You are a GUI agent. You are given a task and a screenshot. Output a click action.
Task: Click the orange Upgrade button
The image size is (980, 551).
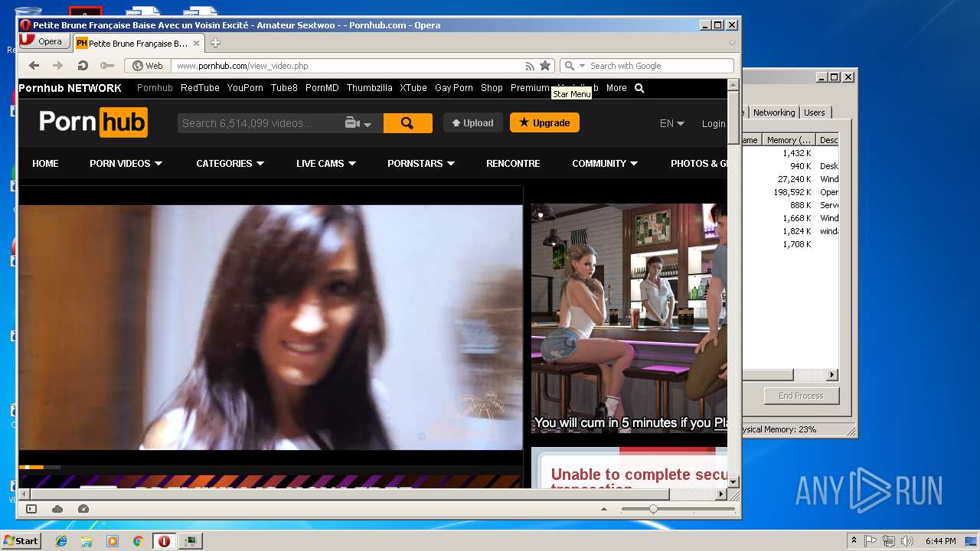544,122
